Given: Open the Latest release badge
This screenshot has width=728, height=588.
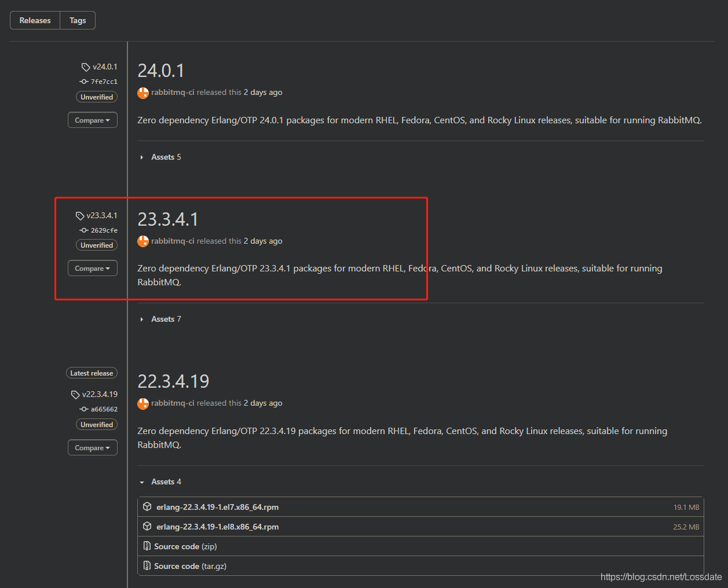Looking at the screenshot, I should (92, 373).
